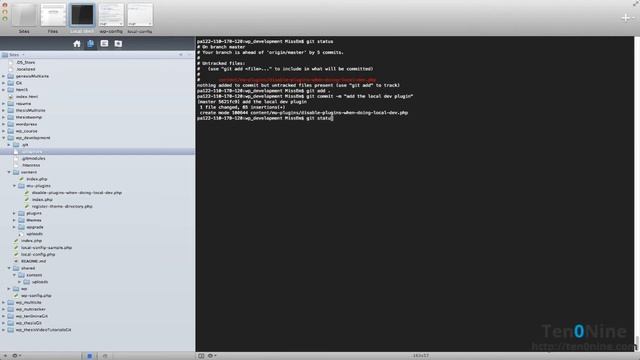
Task: Select the highlighted file row below .git
Action: coord(98,152)
